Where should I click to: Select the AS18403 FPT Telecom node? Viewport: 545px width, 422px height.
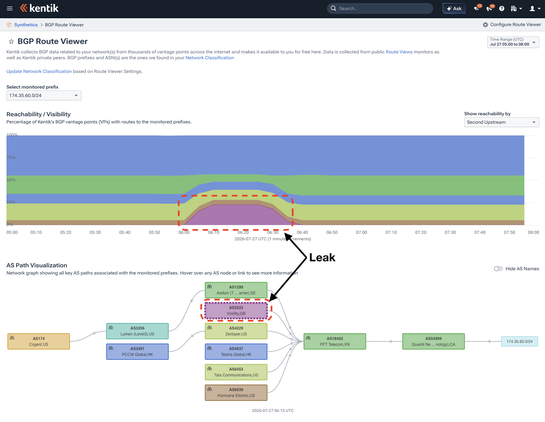click(x=335, y=341)
